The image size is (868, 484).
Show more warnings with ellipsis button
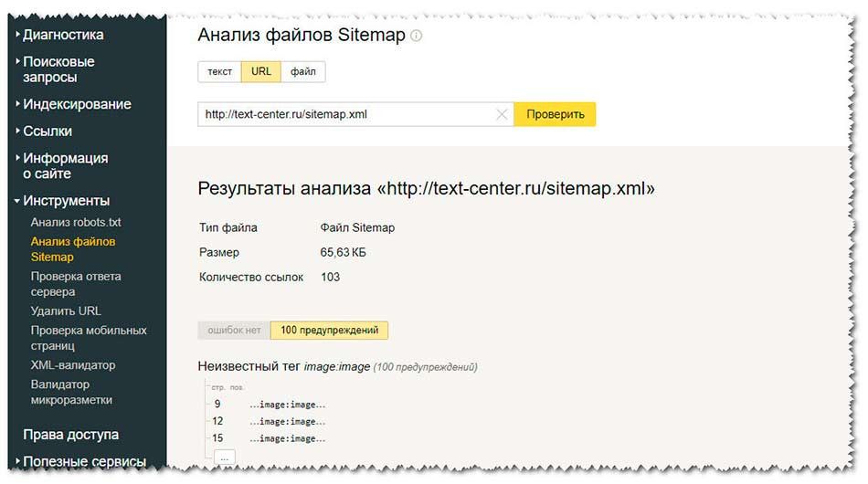click(224, 456)
